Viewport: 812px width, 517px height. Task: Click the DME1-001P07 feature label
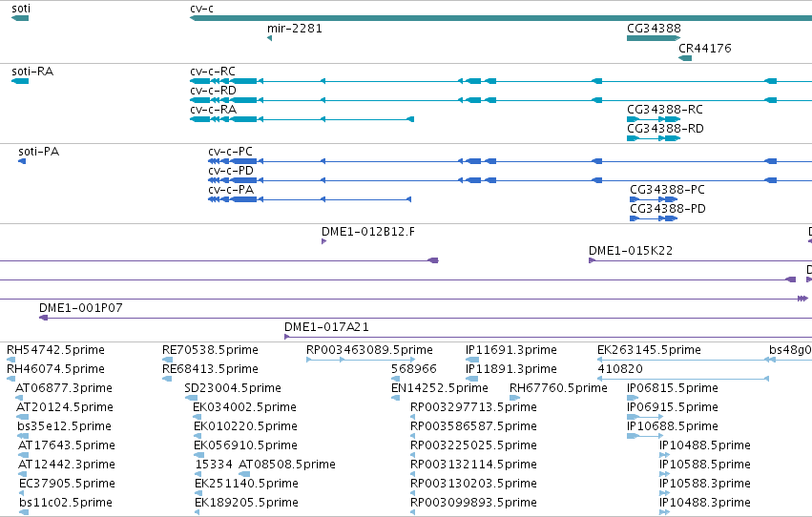pyautogui.click(x=81, y=308)
